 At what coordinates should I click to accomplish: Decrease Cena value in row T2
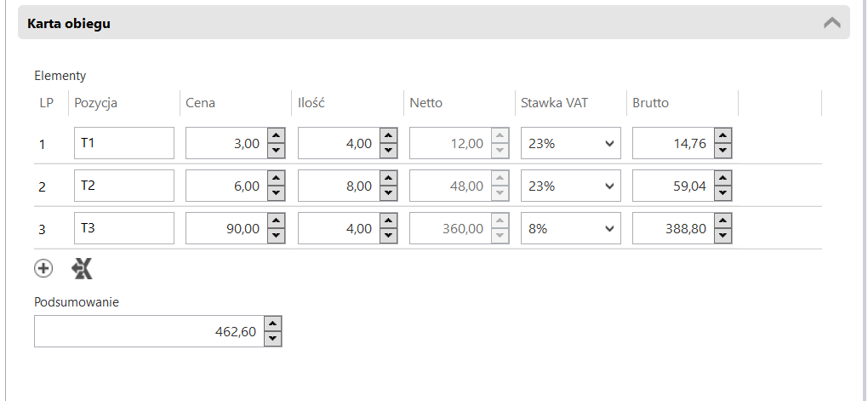click(276, 193)
